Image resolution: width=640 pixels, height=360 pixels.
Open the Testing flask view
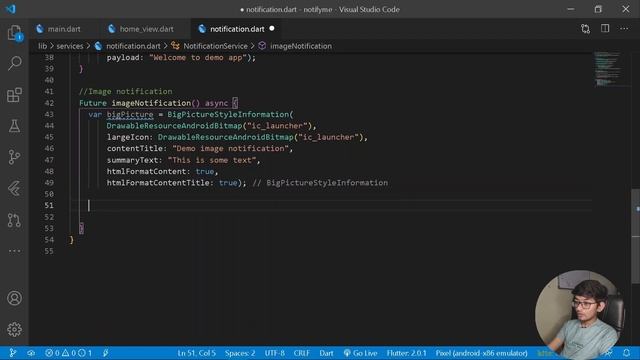pyautogui.click(x=14, y=126)
